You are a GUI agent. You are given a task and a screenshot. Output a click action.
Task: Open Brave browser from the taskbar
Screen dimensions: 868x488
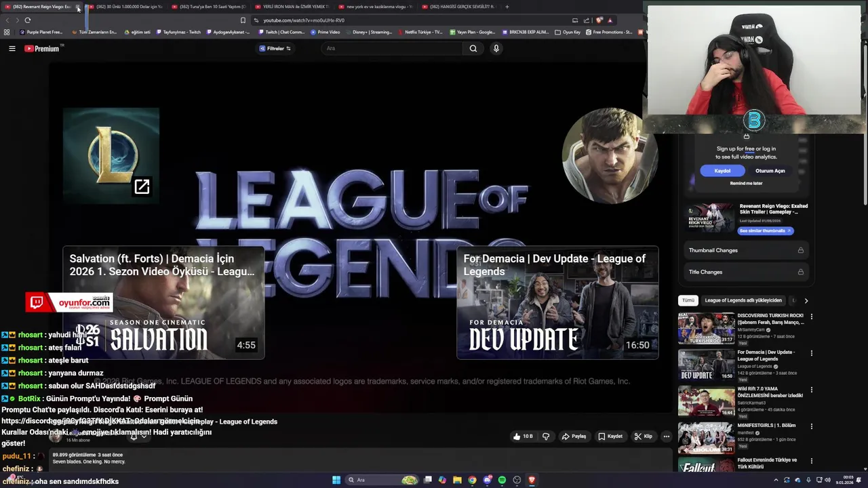pos(532,480)
